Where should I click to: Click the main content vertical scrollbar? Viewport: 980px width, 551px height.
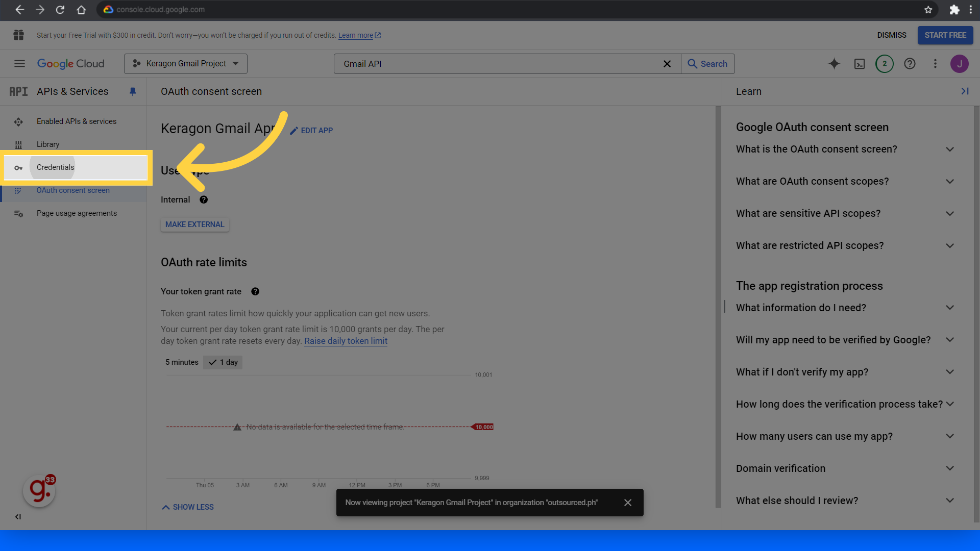tap(718, 306)
